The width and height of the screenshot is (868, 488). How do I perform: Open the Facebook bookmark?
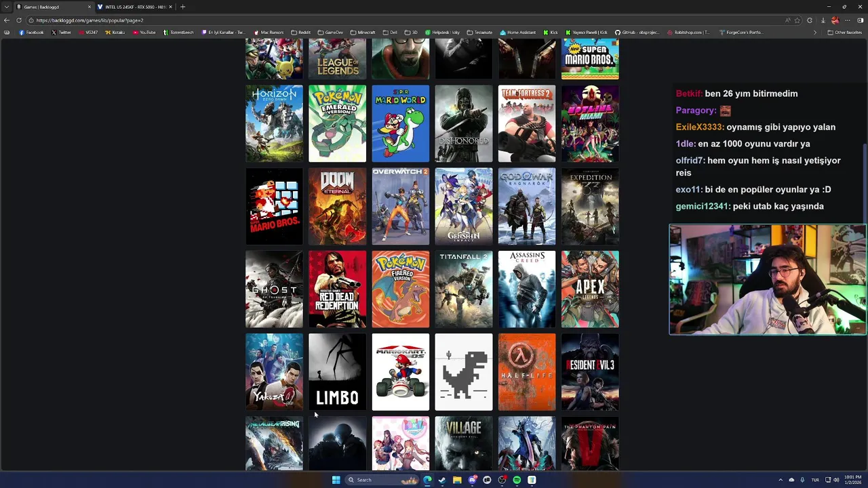[x=32, y=33]
